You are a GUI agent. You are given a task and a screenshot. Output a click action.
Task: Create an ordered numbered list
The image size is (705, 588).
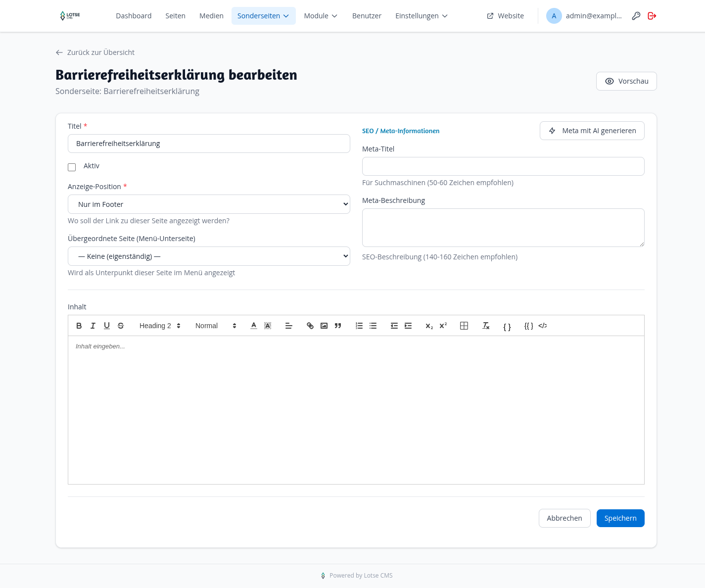pos(359,326)
